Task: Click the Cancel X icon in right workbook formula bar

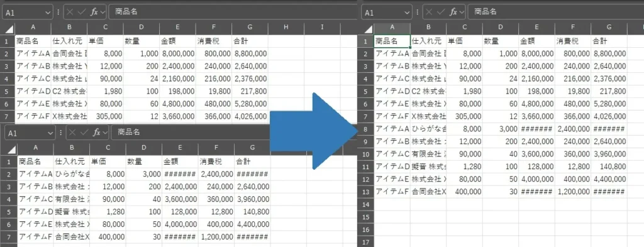Action: coord(429,12)
